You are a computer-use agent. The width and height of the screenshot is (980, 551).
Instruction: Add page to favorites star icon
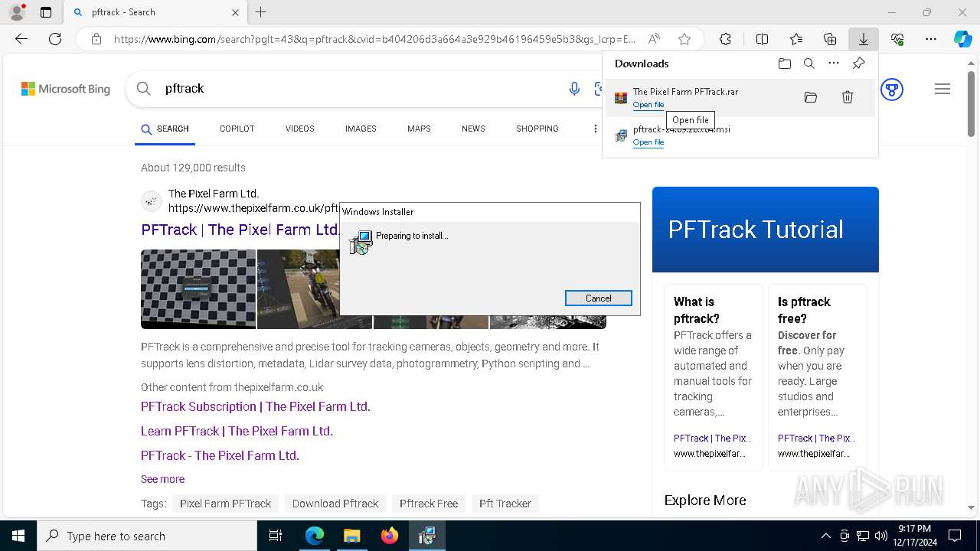(x=684, y=39)
